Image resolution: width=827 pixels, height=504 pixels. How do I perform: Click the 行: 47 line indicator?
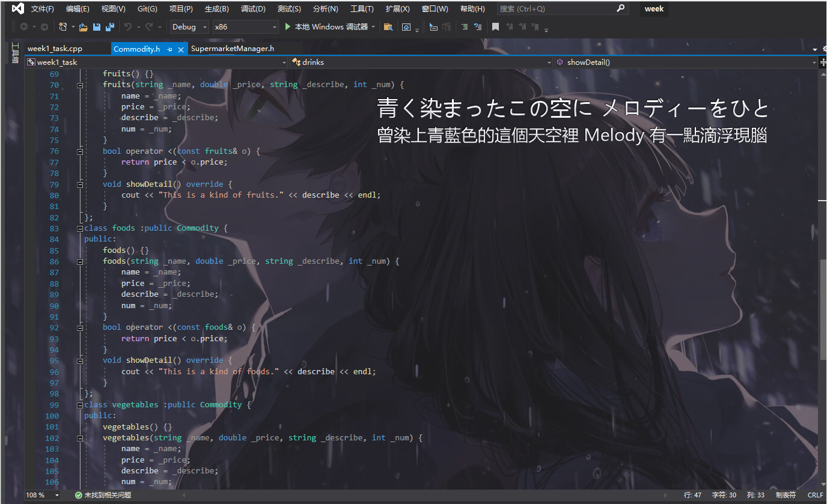(x=693, y=495)
